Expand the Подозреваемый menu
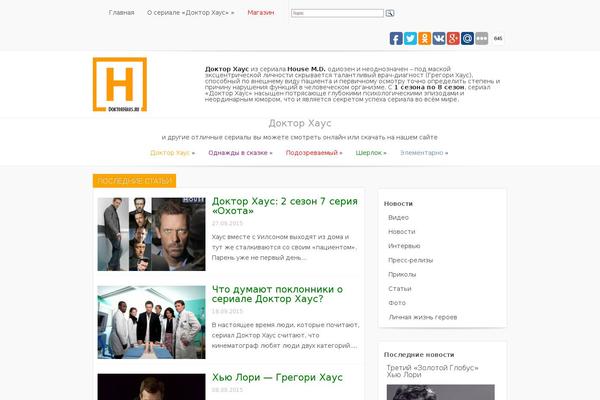 pos(314,153)
